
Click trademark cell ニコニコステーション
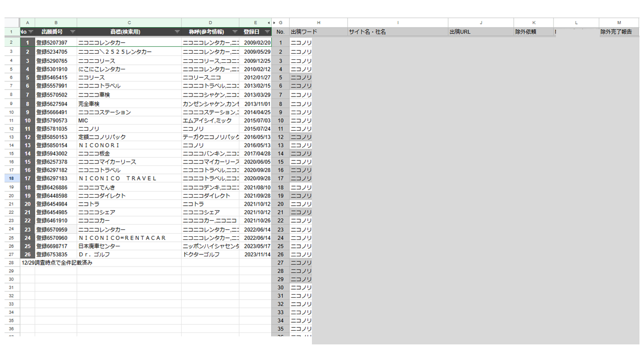[129, 112]
